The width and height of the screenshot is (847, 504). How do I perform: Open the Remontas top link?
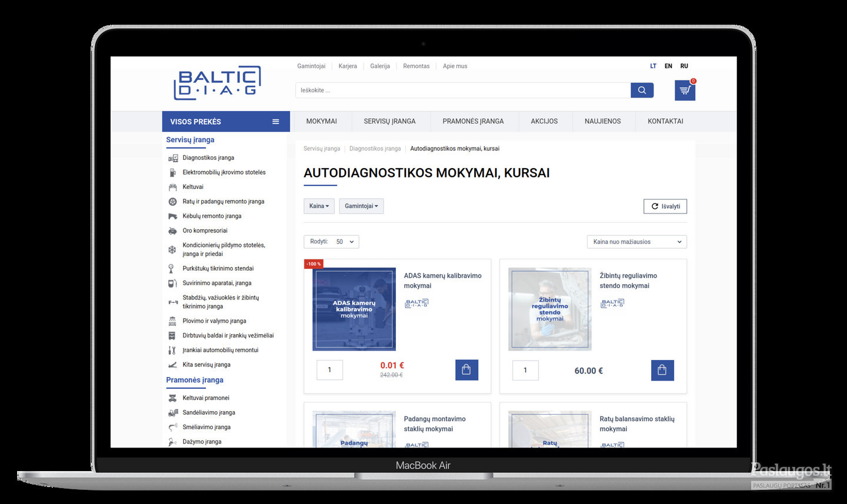click(x=416, y=66)
